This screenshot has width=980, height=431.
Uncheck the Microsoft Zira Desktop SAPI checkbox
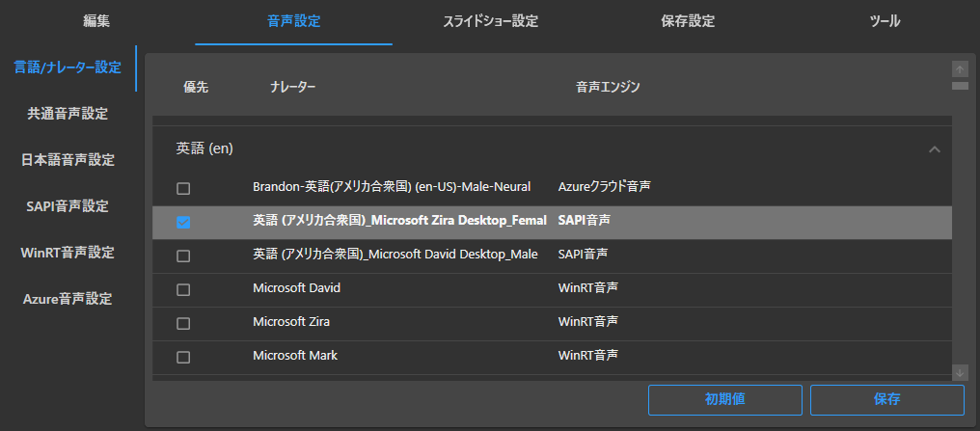tap(183, 223)
